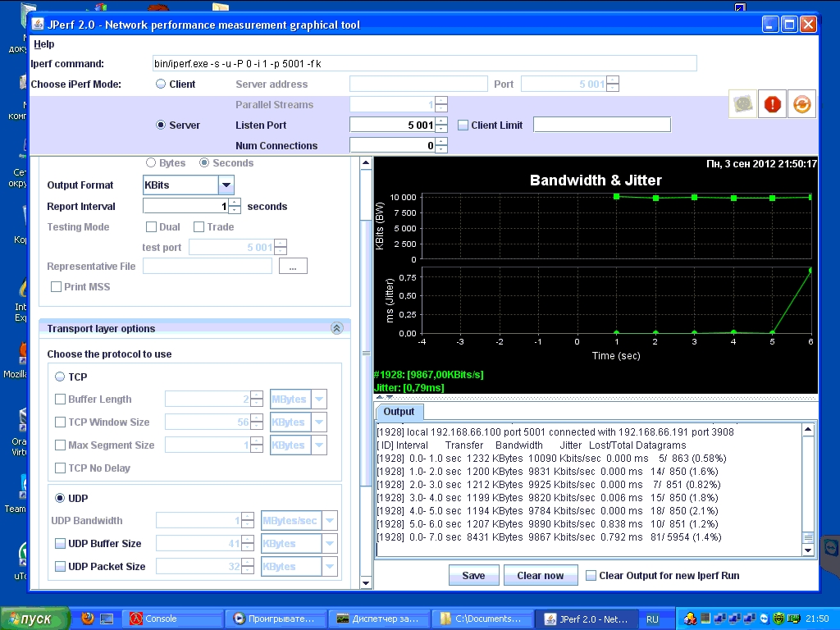Screen dimensions: 840x630
Task: Click the JPerf Java icon in title bar
Action: [x=38, y=24]
